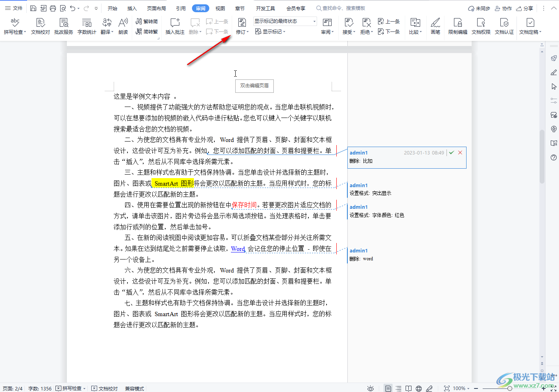Toggle eye protection mode icon in status bar
Image resolution: width=559 pixels, height=392 pixels.
coord(371,388)
